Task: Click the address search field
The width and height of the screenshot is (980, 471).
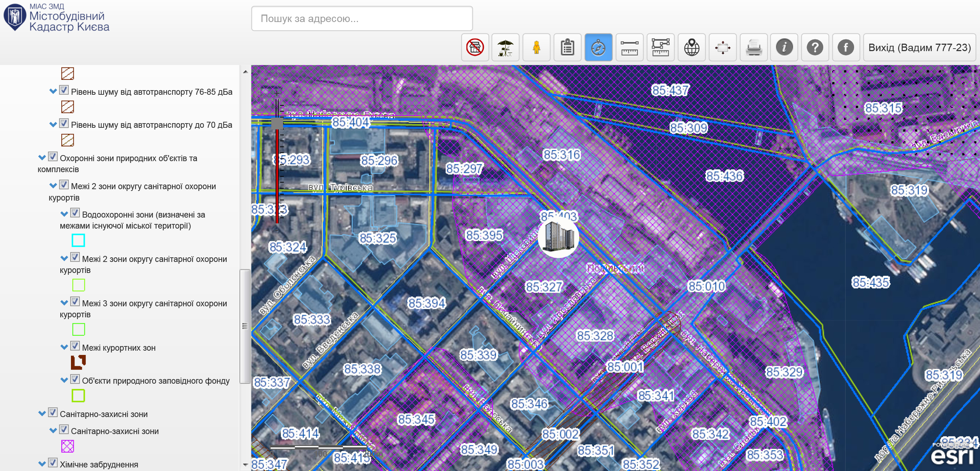Action: click(361, 18)
